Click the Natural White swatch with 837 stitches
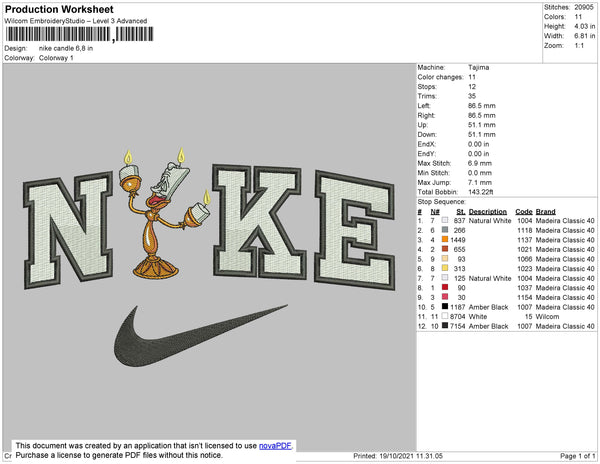600x464 pixels. tap(445, 220)
